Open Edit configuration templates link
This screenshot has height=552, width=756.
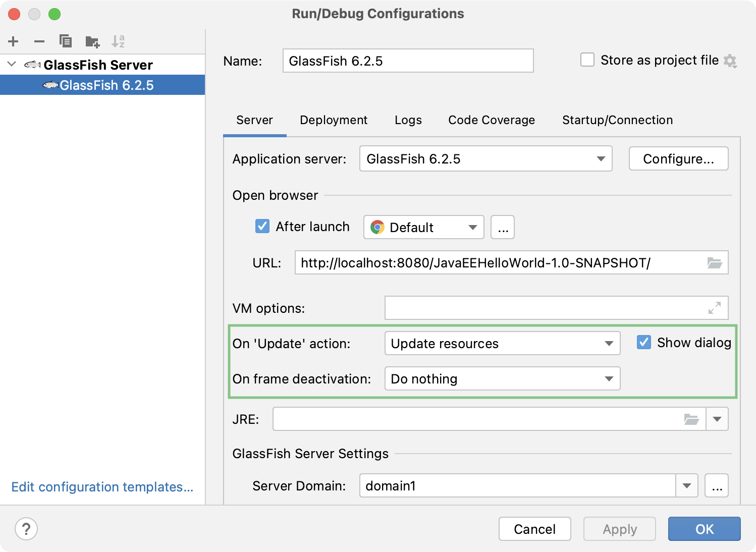[x=102, y=487]
